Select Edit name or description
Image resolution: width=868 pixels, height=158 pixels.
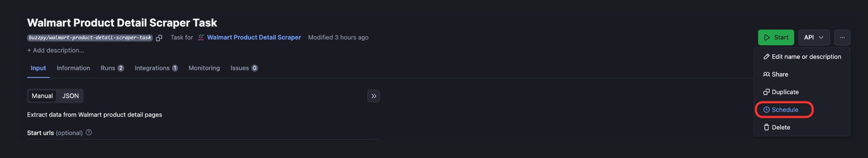pyautogui.click(x=802, y=57)
